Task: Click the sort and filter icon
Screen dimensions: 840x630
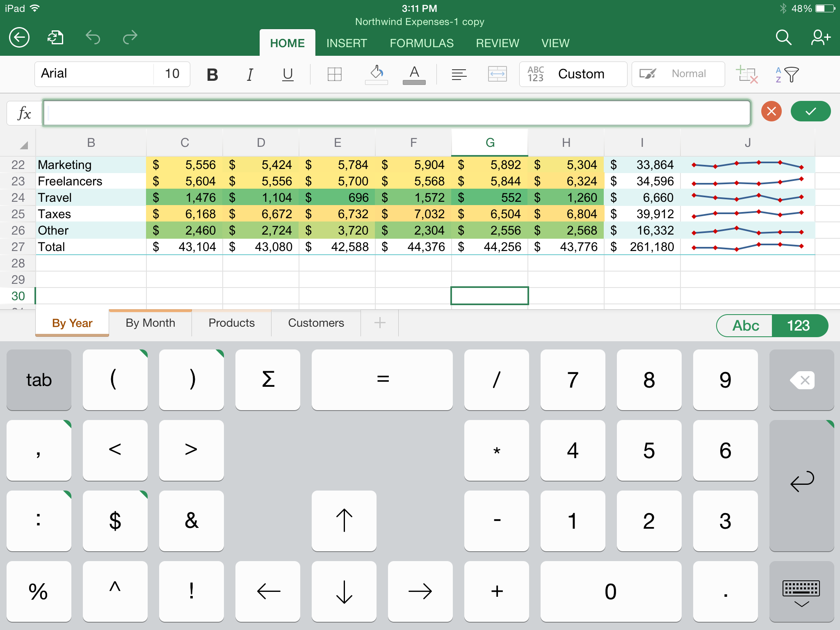Action: click(x=788, y=74)
